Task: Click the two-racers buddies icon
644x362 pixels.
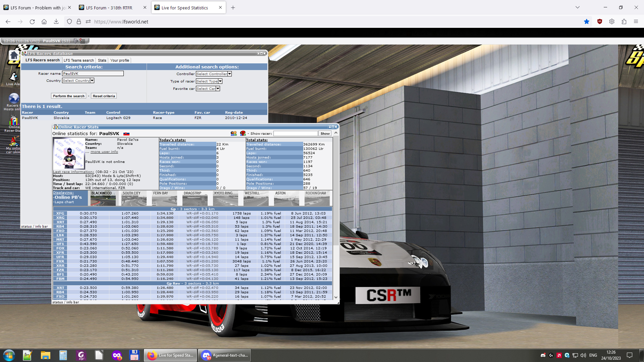Action: (234, 133)
